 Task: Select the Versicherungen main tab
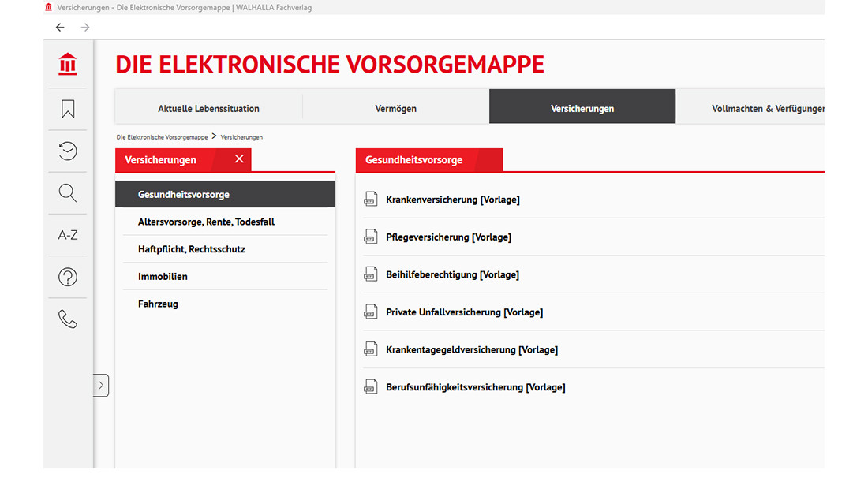pos(582,106)
